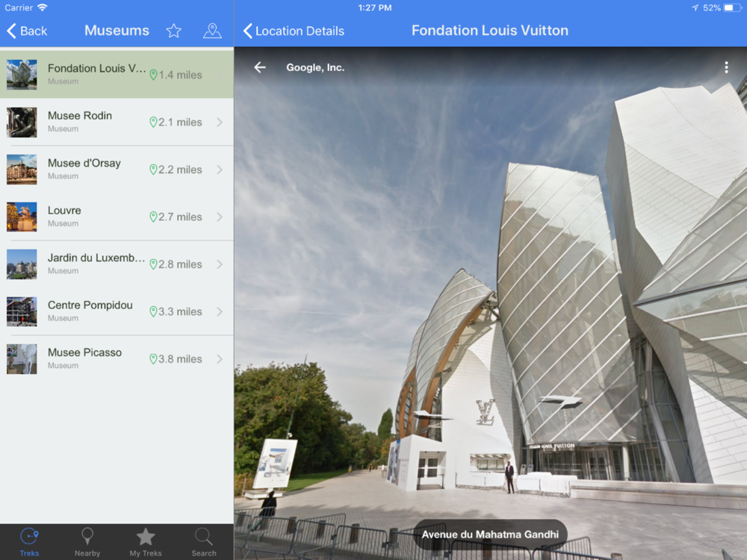747x560 pixels.
Task: Expand Musee Picasso row chevron
Action: [x=220, y=359]
